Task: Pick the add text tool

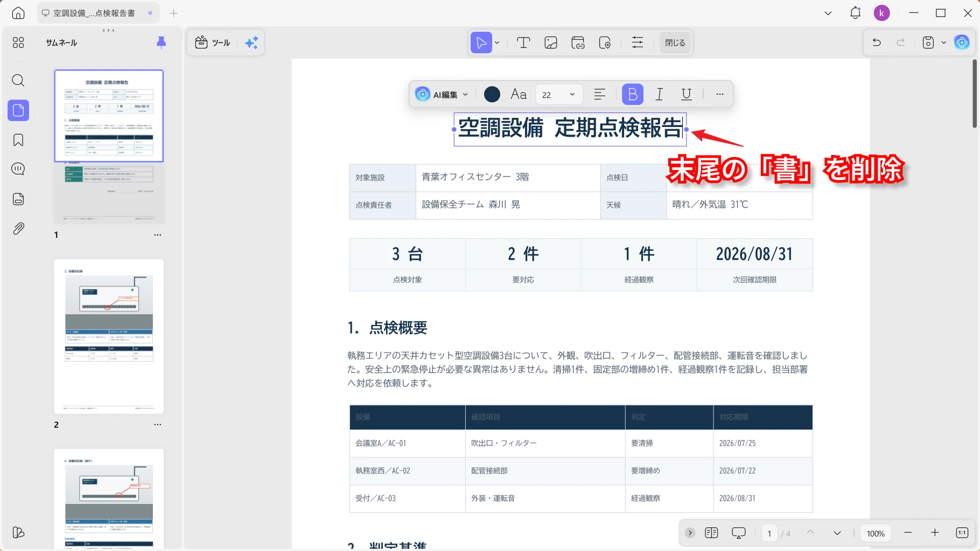Action: 523,43
